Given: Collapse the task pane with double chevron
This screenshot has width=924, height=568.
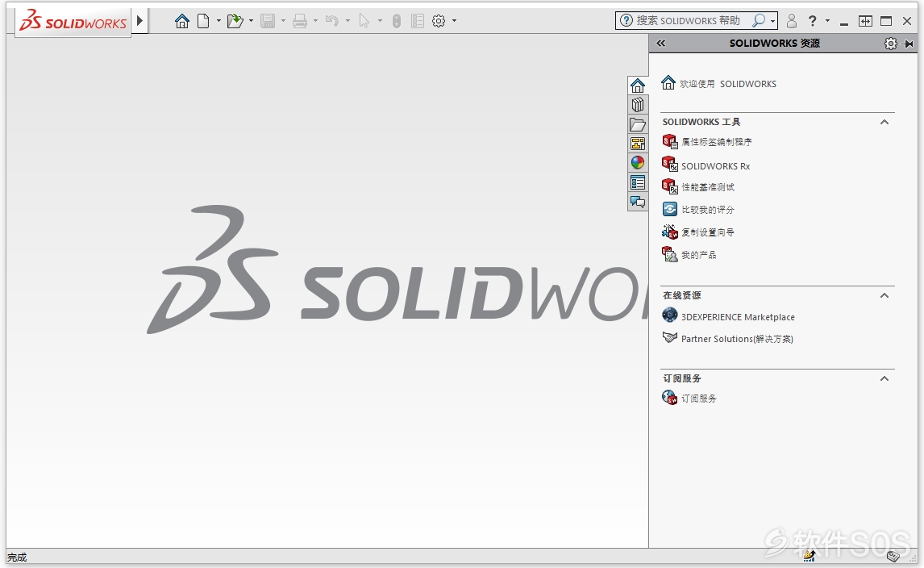Looking at the screenshot, I should pos(661,43).
